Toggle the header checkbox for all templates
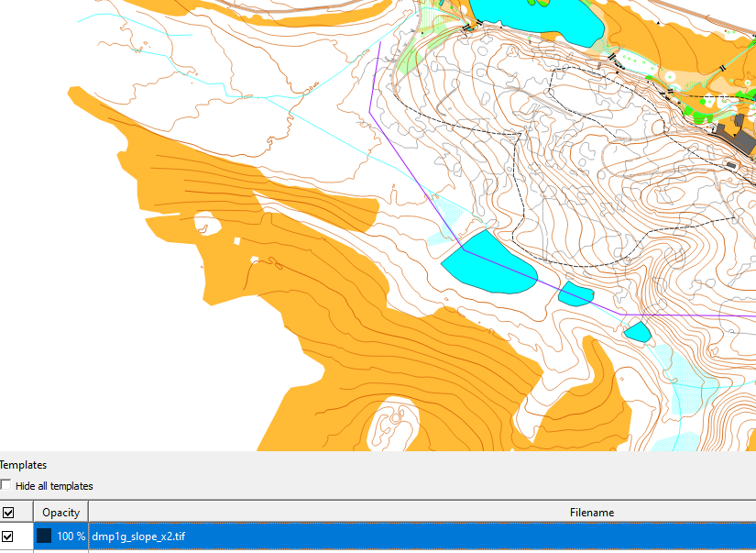This screenshot has height=553, width=756. tap(7, 513)
